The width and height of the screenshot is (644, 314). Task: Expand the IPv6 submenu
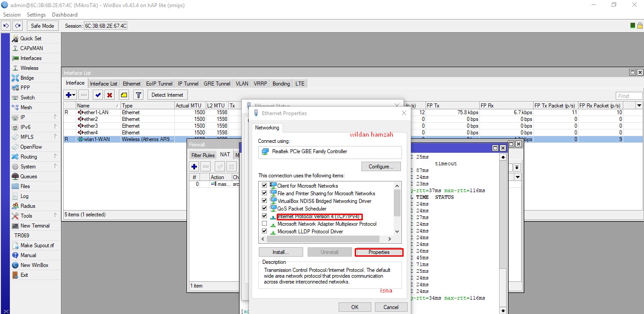56,127
